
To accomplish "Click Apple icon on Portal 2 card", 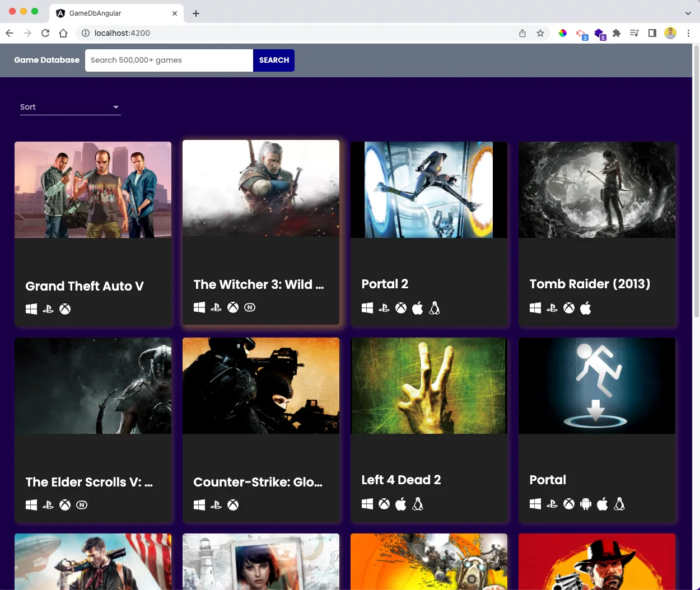I will click(418, 308).
